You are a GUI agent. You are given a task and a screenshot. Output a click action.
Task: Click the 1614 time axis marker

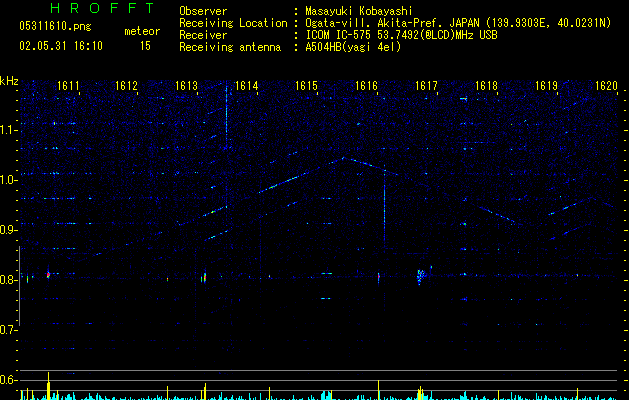246,86
